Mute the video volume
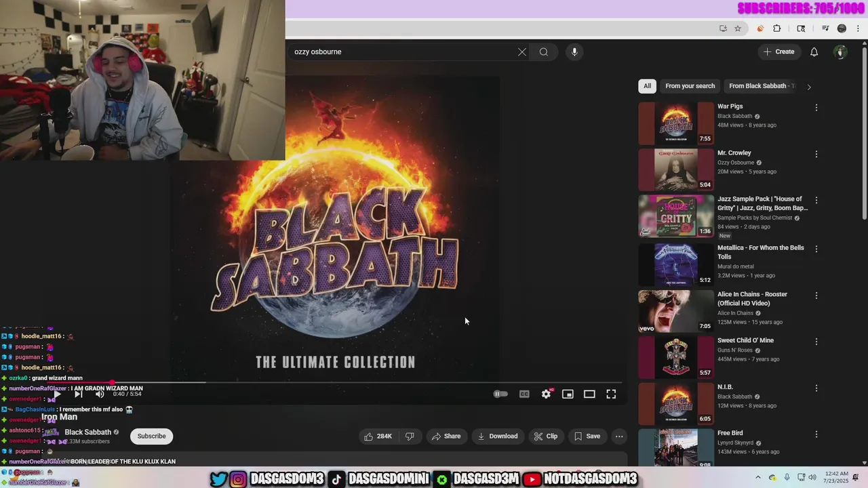 pyautogui.click(x=100, y=394)
